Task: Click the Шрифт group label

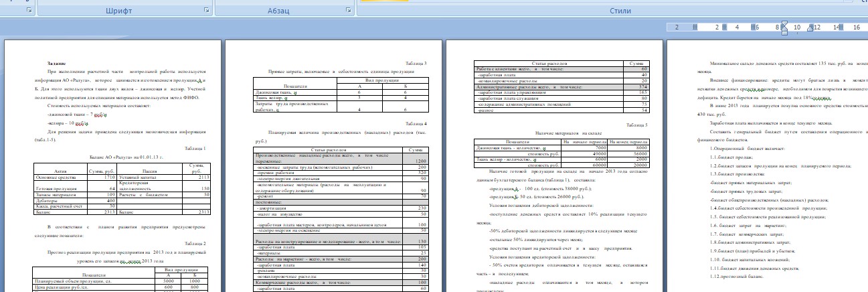Action: (x=119, y=12)
